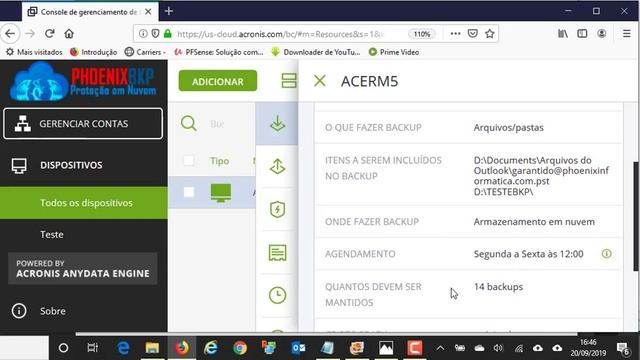
Task: Click Arquivos/pastas backup type value
Action: [x=509, y=128]
